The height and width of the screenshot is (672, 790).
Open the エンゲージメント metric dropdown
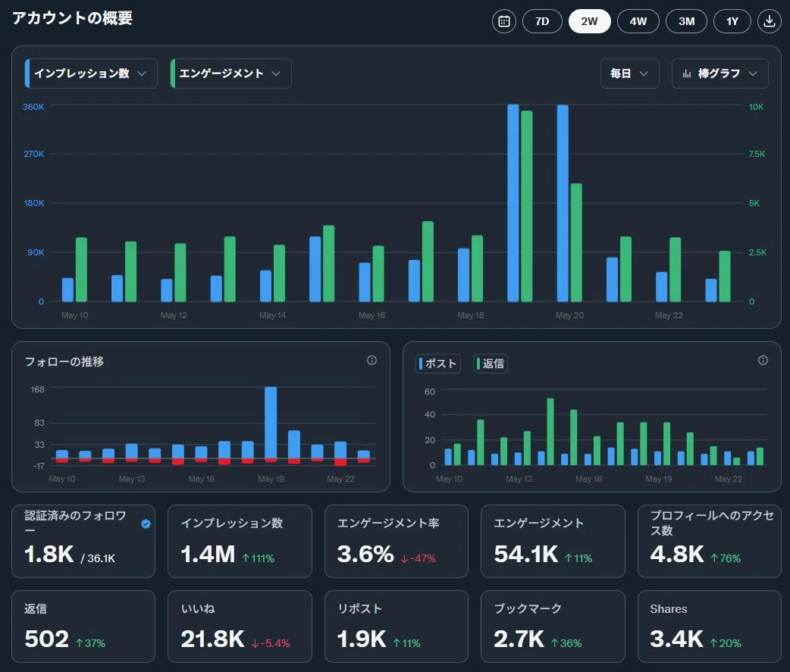[x=230, y=73]
